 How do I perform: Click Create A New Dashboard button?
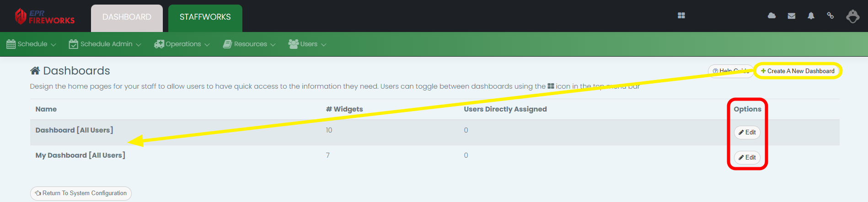798,71
